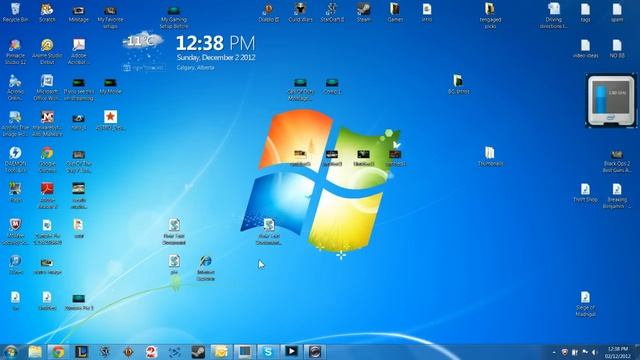The height and width of the screenshot is (360, 640).
Task: Open the star icon shortcut beside Malwarebytes
Action: tap(110, 120)
